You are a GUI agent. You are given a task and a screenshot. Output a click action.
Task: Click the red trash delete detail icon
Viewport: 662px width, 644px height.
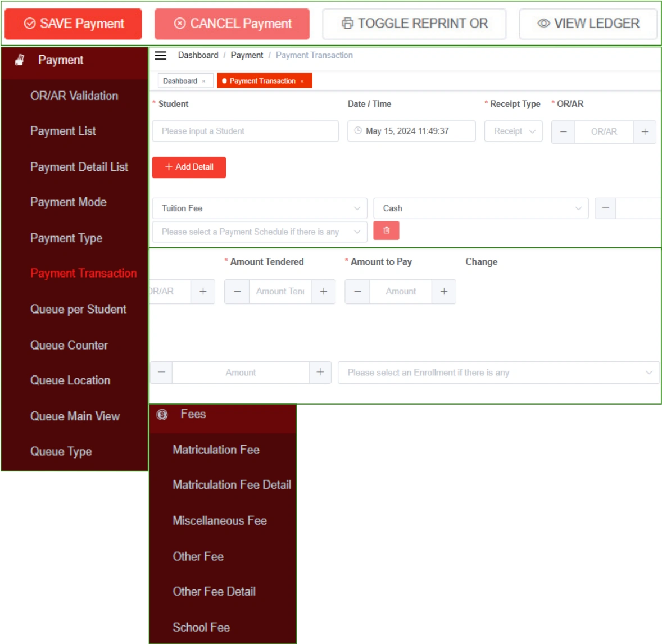[x=386, y=230]
